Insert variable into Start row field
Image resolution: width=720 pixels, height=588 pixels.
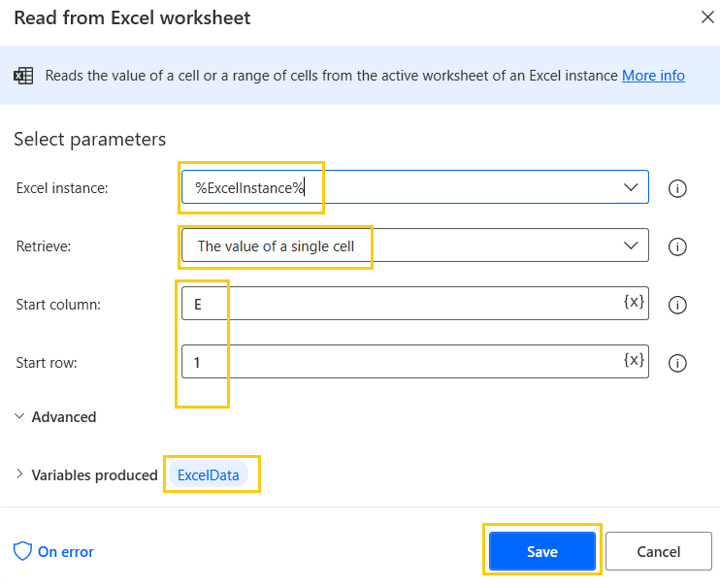coord(634,360)
